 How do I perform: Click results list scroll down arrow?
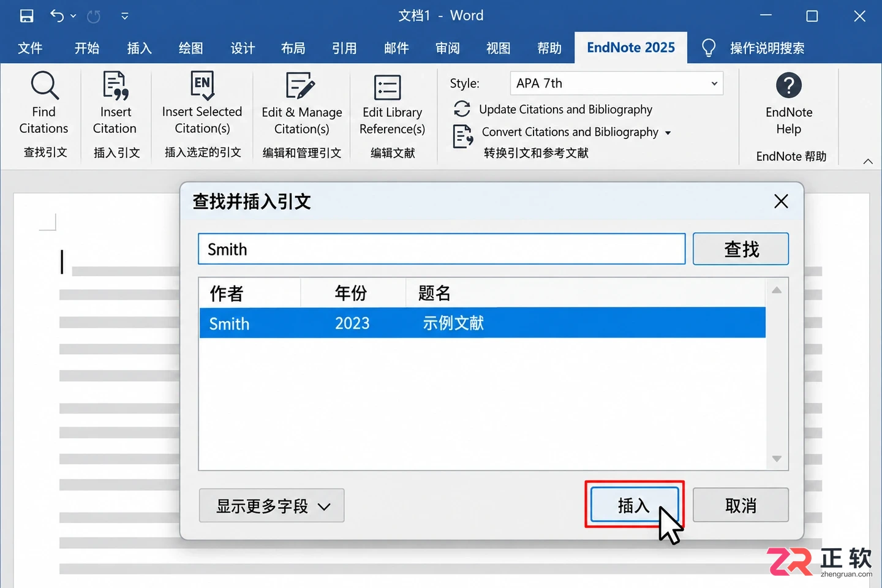coord(777,459)
